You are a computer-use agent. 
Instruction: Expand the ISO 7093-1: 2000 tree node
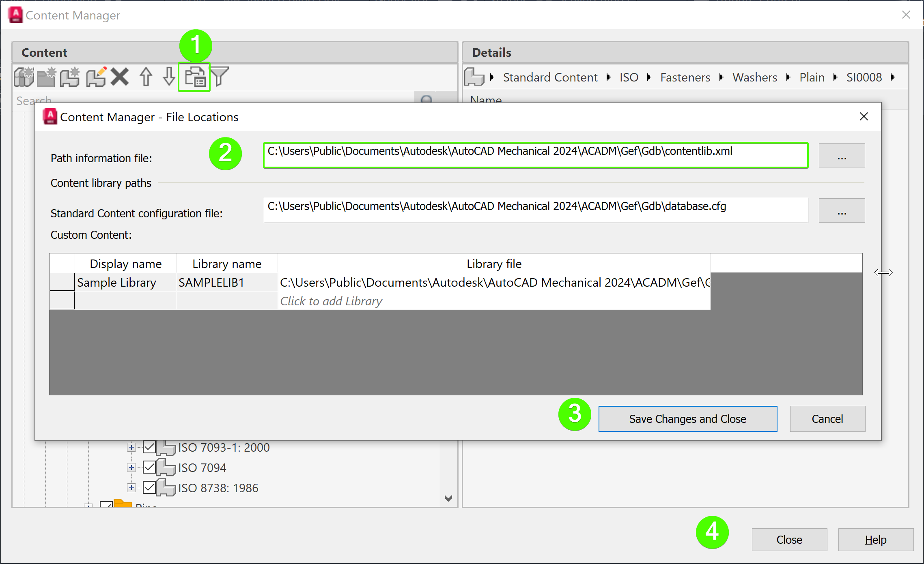pyautogui.click(x=131, y=447)
